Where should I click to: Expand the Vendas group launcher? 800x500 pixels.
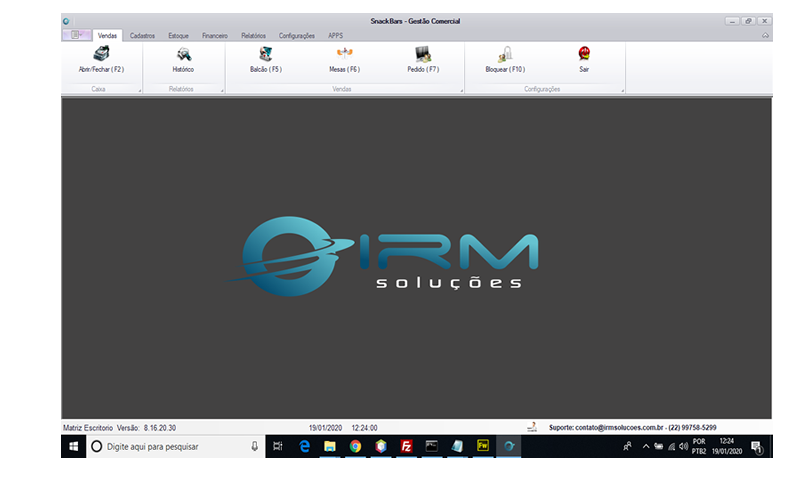pos(461,91)
